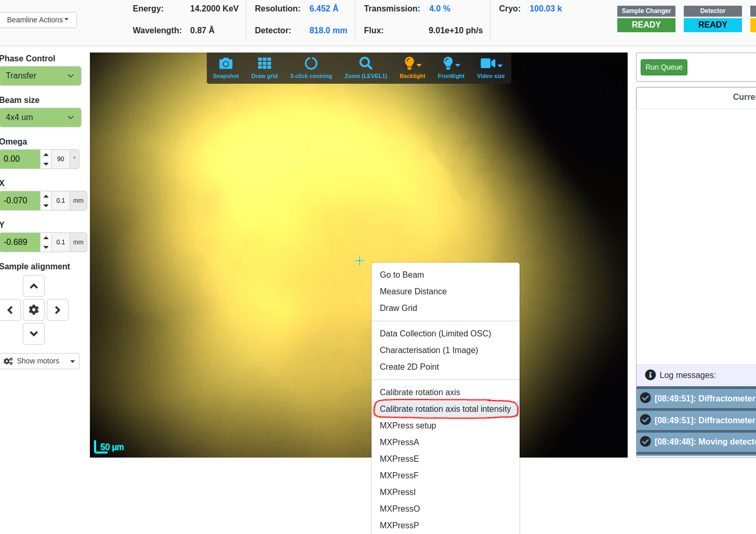
Task: Expand the Beam size 4x4 um dropdown
Action: click(x=40, y=118)
